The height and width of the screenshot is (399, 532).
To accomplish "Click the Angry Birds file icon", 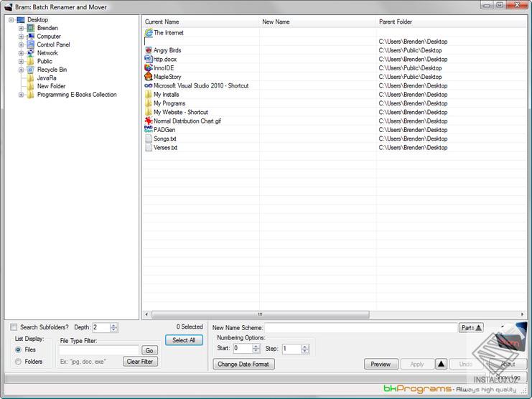I will tap(149, 50).
